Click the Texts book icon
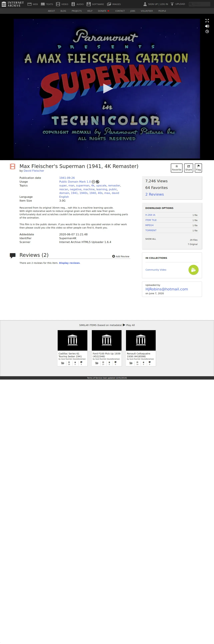This screenshot has height=644, width=214. point(43,4)
